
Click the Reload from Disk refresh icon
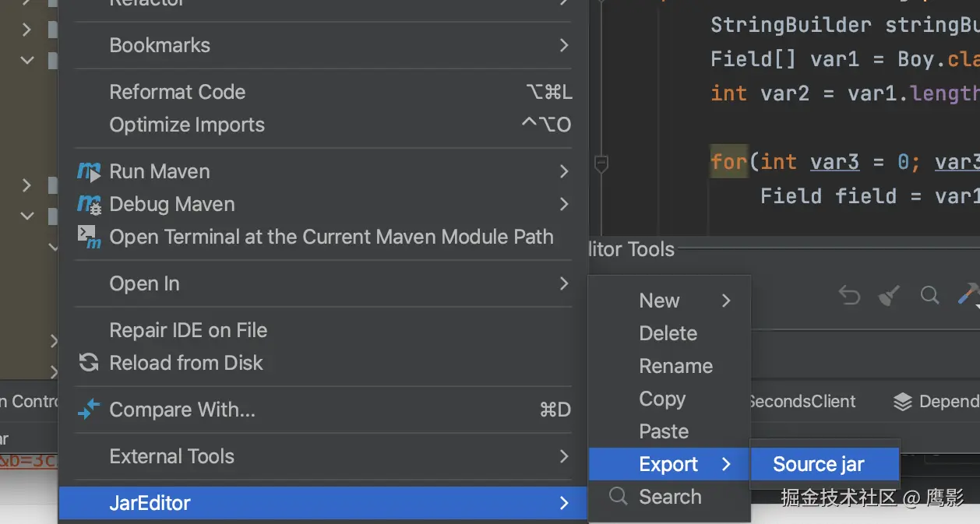[89, 363]
